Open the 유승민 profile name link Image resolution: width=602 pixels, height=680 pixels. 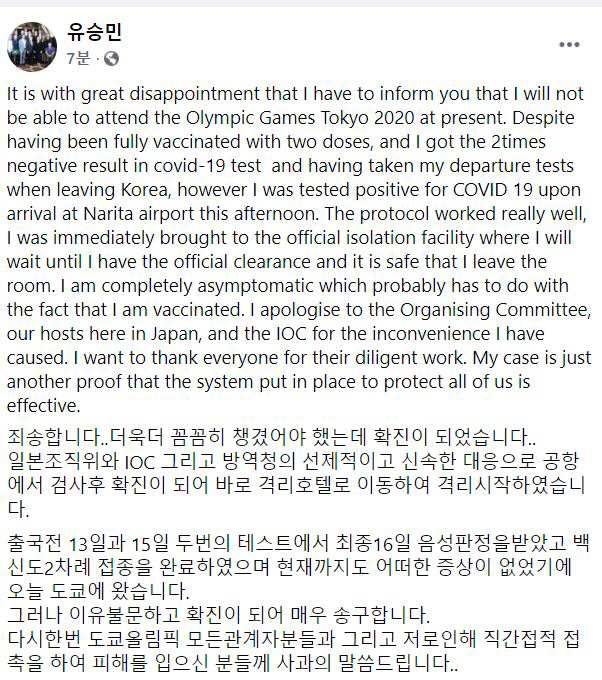(94, 32)
